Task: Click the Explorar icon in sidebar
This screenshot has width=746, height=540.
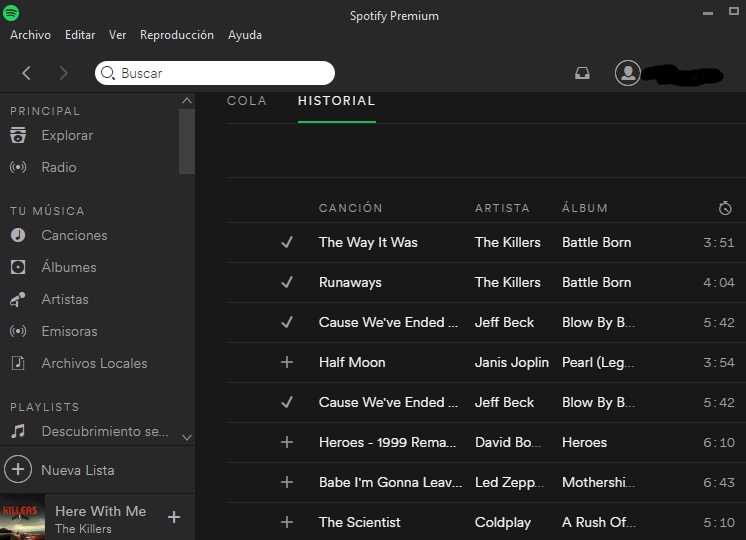Action: pos(18,135)
